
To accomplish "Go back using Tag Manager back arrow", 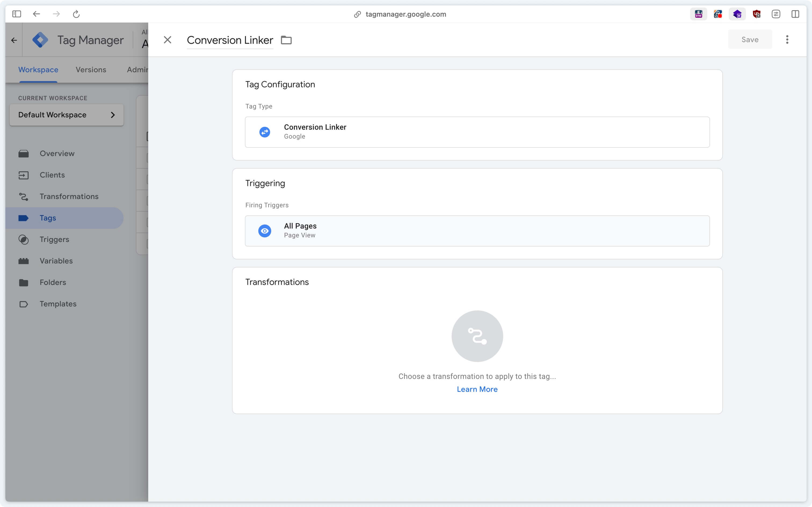I will tap(14, 40).
